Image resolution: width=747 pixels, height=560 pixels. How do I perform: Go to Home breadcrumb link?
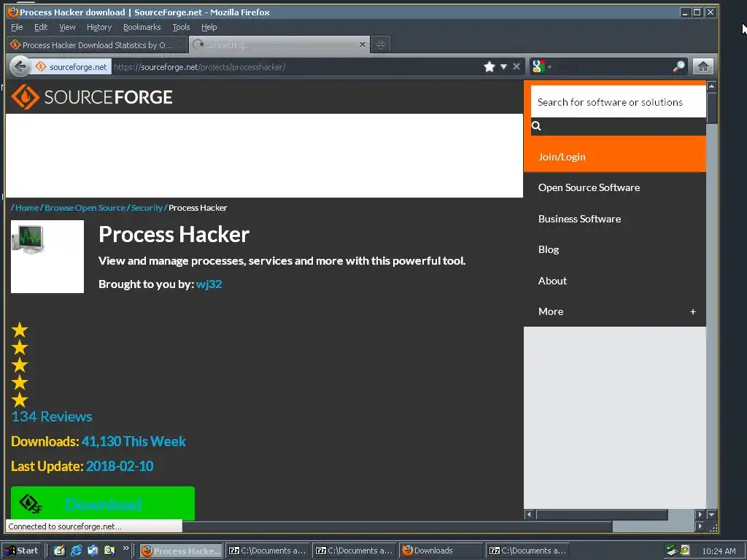(27, 208)
